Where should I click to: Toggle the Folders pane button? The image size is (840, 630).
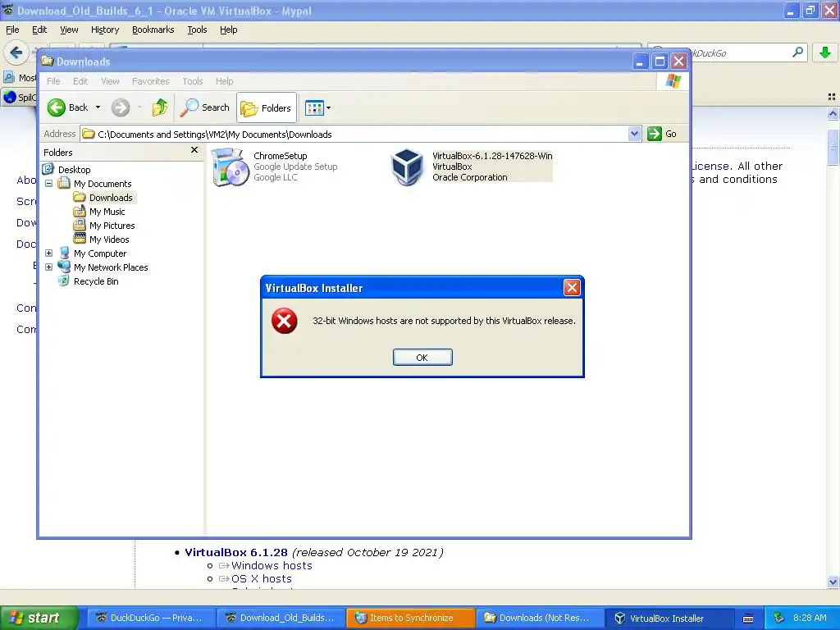point(267,108)
